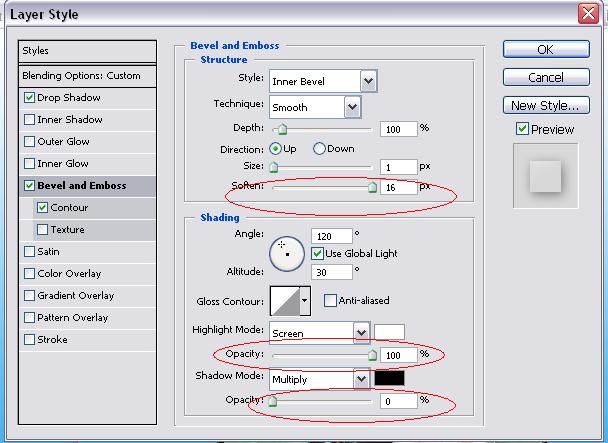Viewport: 608px width, 443px height.
Task: Open the New Style dialog
Action: pyautogui.click(x=546, y=105)
